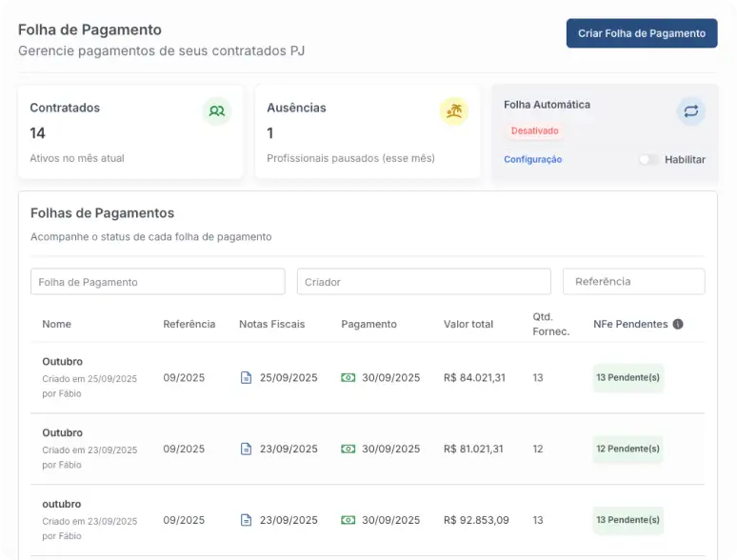737x560 pixels.
Task: Click the Criar Folha de Pagamento button
Action: coord(642,33)
